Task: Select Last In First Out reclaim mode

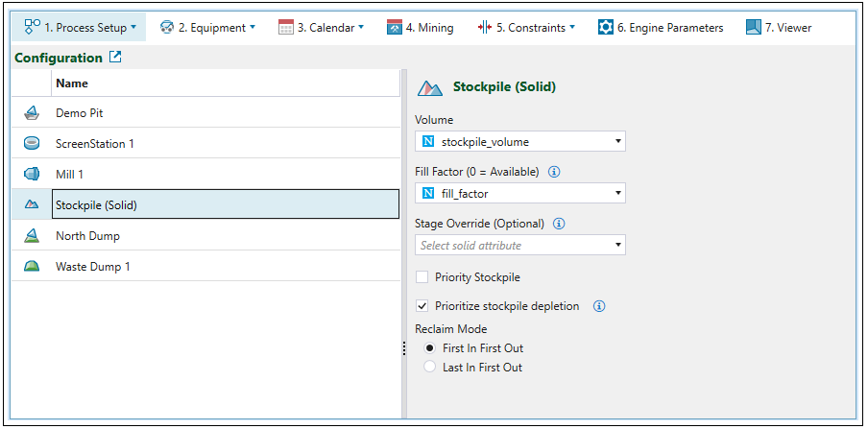Action: (x=429, y=367)
